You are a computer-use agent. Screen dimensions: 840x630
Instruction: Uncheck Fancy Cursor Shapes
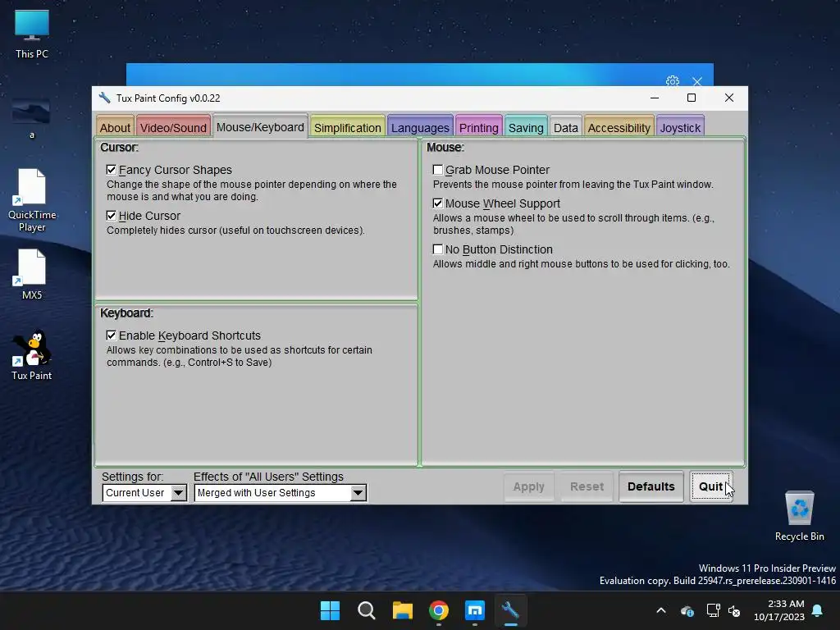[112, 170]
